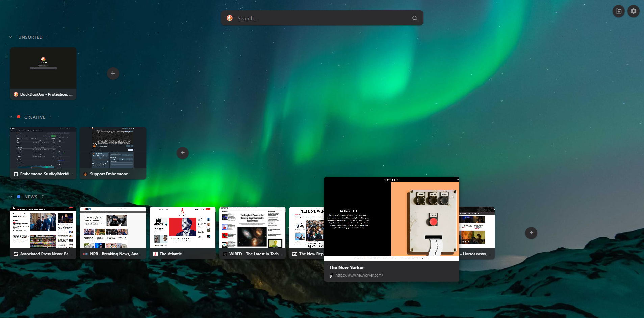
Task: Add a bookmark with the Unsorted plus button
Action: click(113, 73)
